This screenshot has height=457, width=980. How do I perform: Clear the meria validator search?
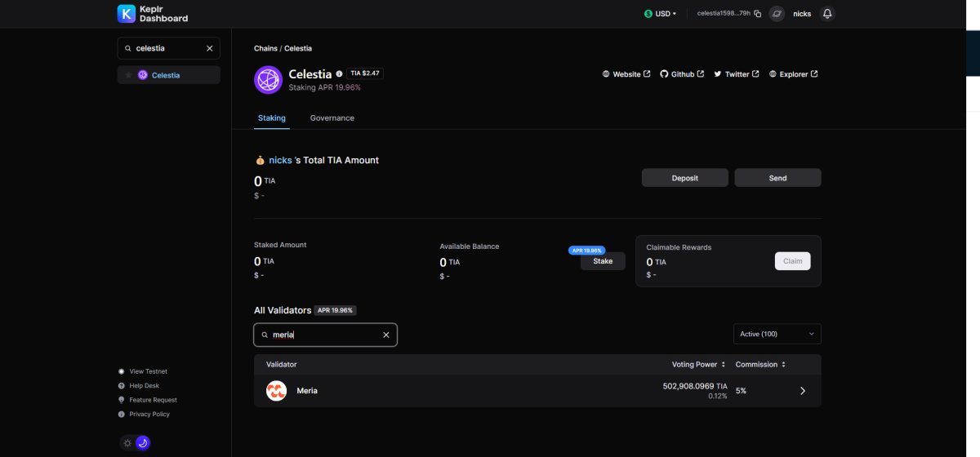click(386, 335)
